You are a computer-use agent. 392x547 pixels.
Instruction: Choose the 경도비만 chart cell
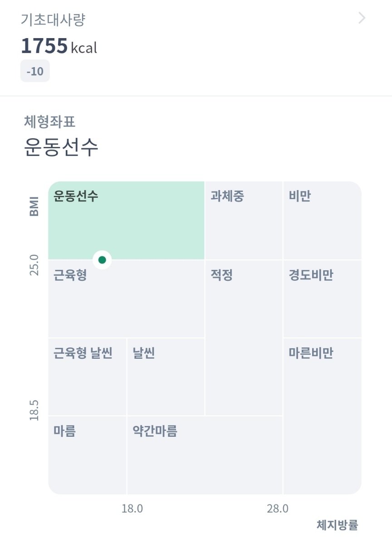[x=322, y=299]
